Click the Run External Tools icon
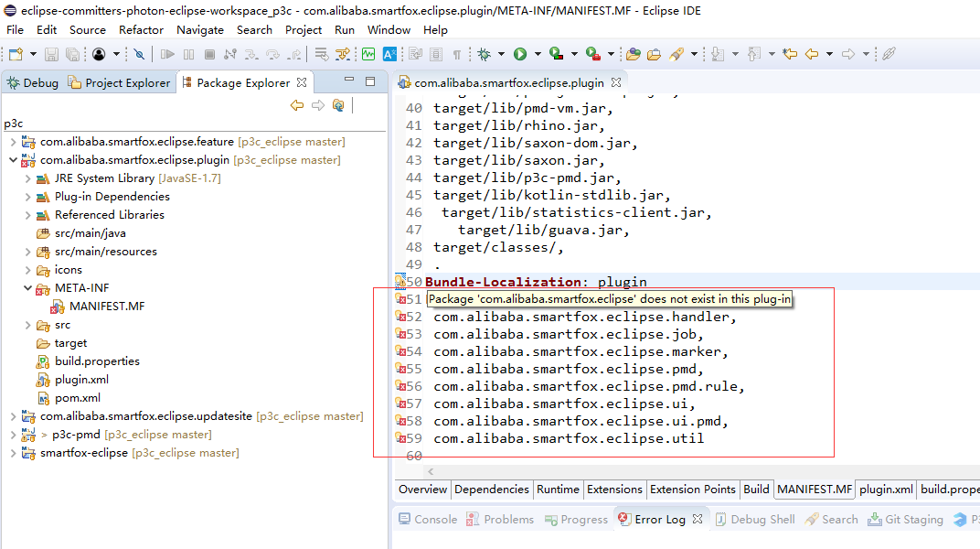This screenshot has height=549, width=980. 593,54
